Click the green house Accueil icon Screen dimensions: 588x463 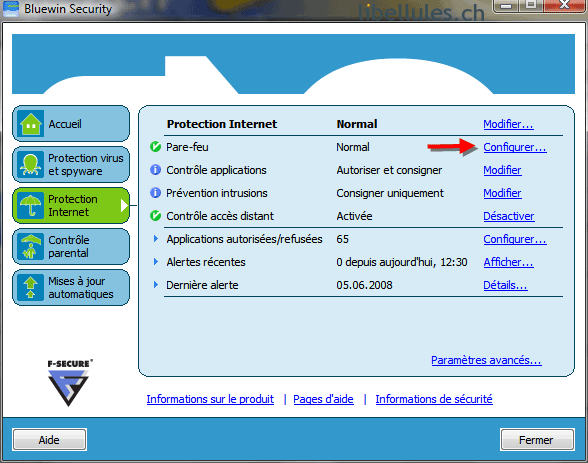click(x=31, y=123)
